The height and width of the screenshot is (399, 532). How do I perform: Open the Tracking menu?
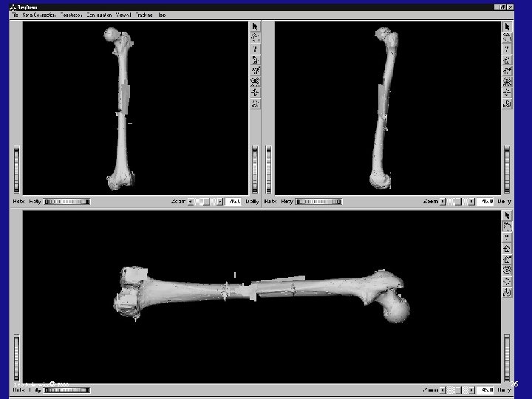[x=144, y=15]
